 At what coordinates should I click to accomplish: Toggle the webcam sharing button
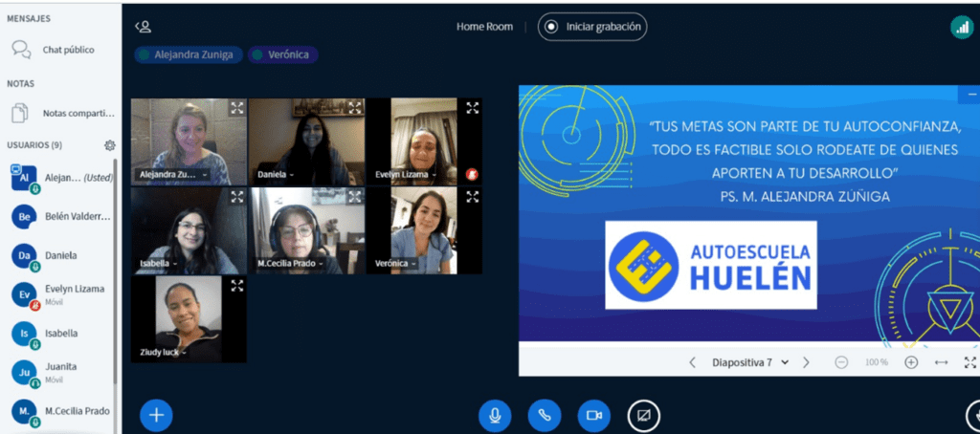coord(593,415)
